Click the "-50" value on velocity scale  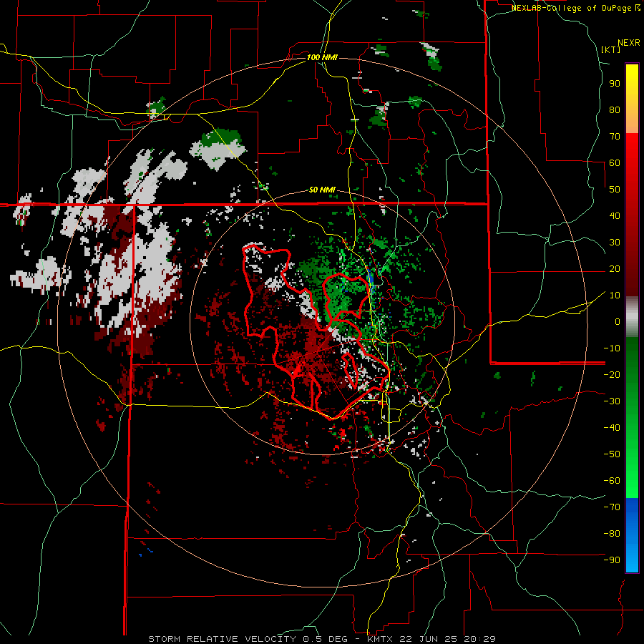[612, 454]
